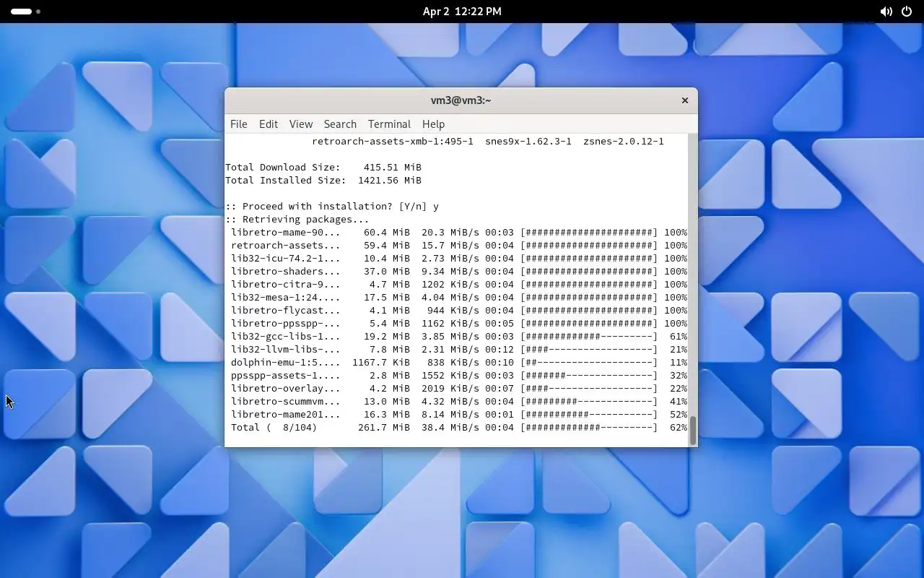Click the retroarch-assets-xmb-1:495-1 package name

click(393, 142)
